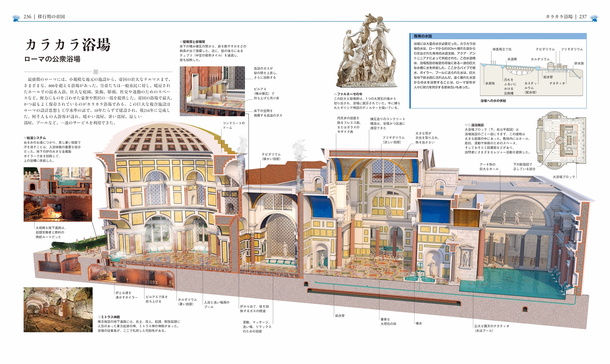Image resolution: width=610 pixels, height=364 pixels.
Task: Click the ornamental knot divider under the subtitle
Action: tap(96, 72)
